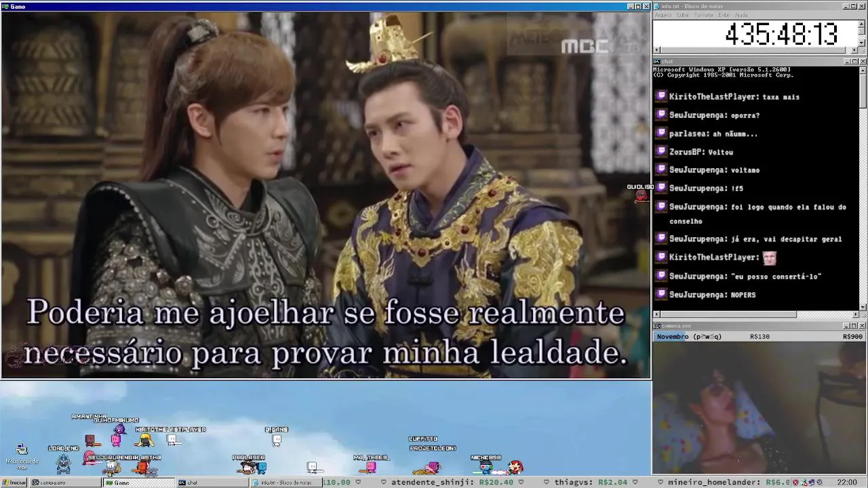Click the chat window scroll down arrow

point(863,308)
